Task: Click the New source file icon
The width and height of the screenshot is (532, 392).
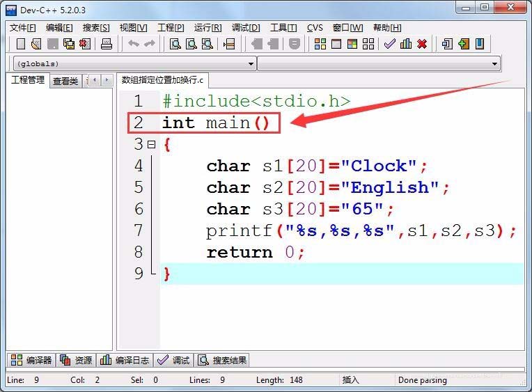Action: pos(21,44)
